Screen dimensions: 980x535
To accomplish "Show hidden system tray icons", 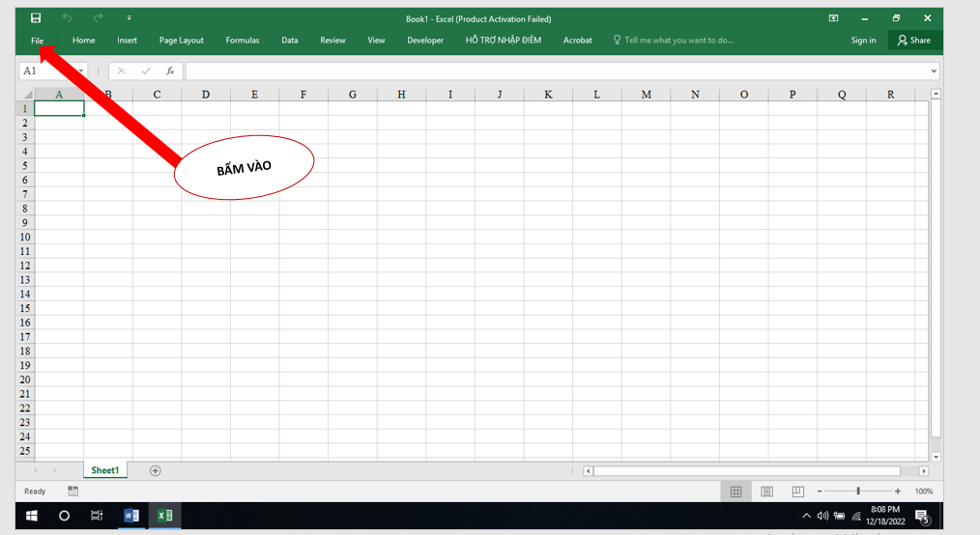I will 806,516.
